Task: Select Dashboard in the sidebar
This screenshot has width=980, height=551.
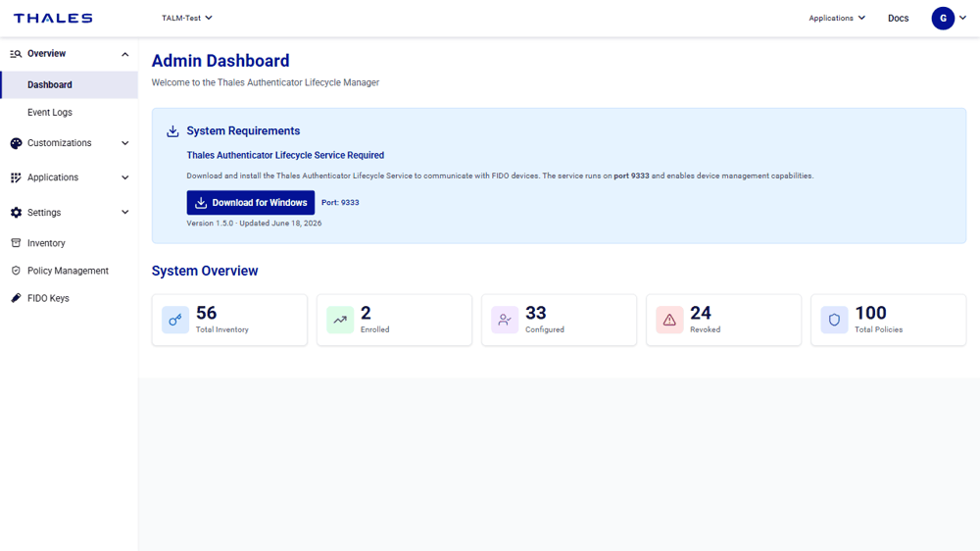Action: coord(69,85)
